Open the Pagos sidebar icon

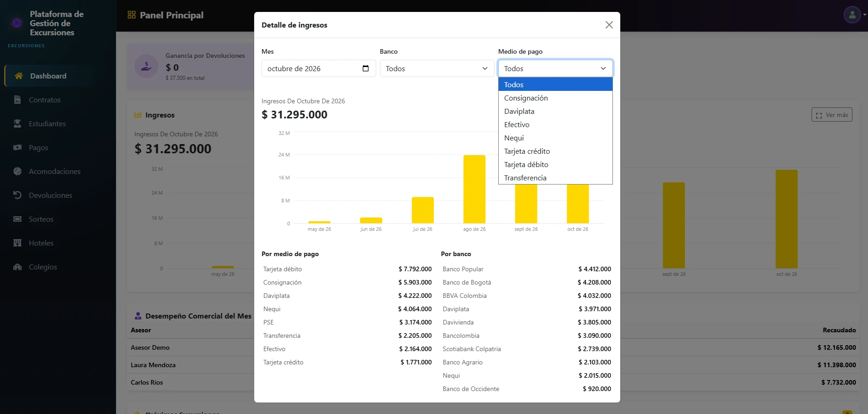point(17,147)
